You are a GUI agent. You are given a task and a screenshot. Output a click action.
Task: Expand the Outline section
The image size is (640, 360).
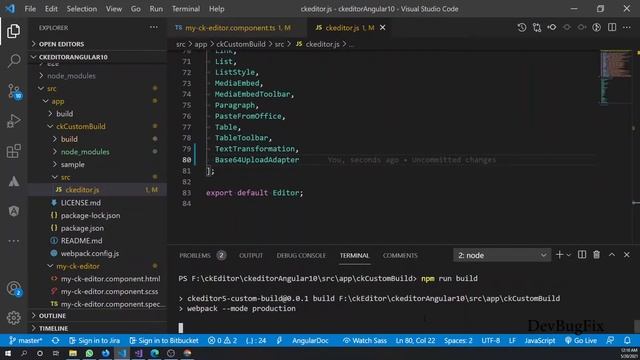click(52, 316)
